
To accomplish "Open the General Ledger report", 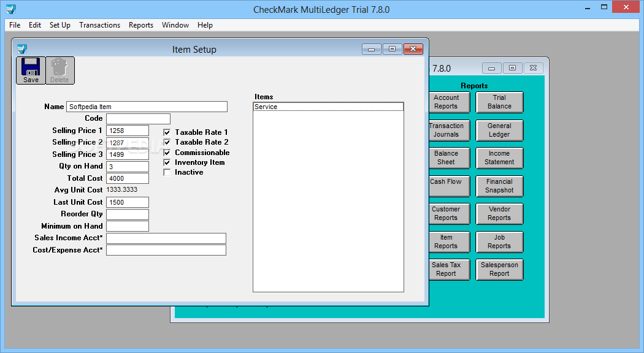I will [499, 130].
